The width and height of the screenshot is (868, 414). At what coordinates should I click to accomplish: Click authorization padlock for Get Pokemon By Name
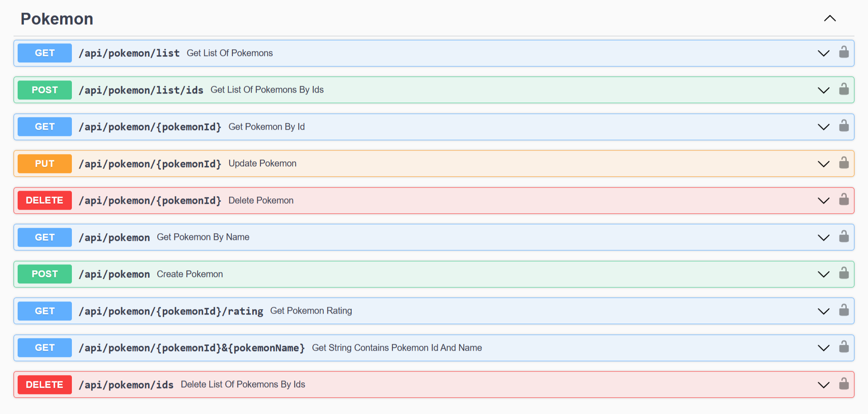coord(844,237)
